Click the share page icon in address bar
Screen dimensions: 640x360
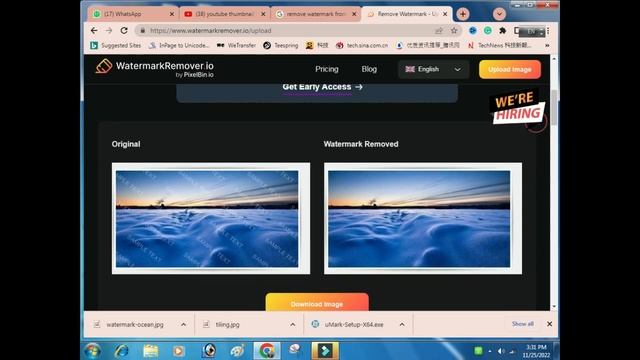439,31
